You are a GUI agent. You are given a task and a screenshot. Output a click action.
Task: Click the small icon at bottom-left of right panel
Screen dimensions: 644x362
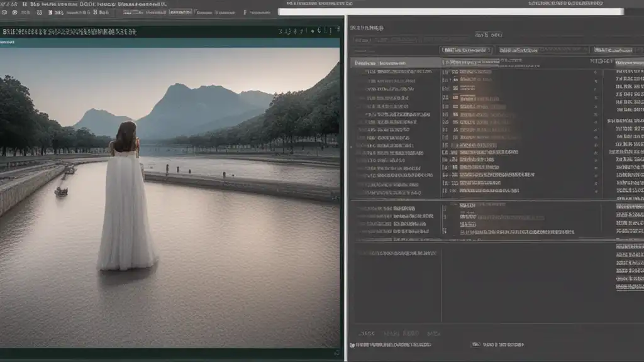click(x=353, y=345)
